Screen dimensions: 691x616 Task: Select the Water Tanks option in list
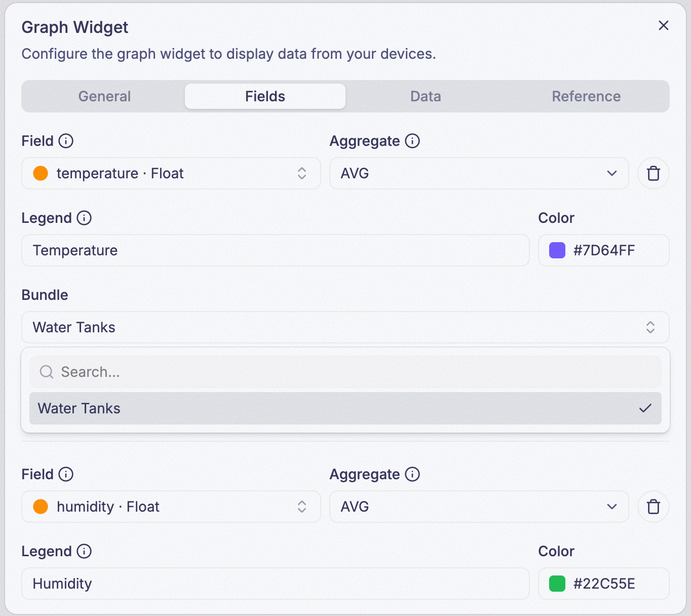coord(345,408)
